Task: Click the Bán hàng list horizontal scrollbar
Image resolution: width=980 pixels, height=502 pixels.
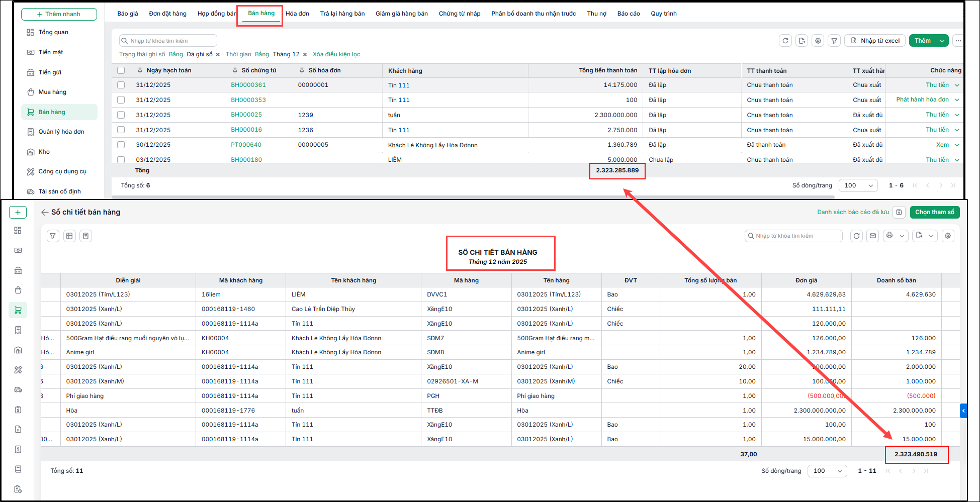Action: (474, 197)
